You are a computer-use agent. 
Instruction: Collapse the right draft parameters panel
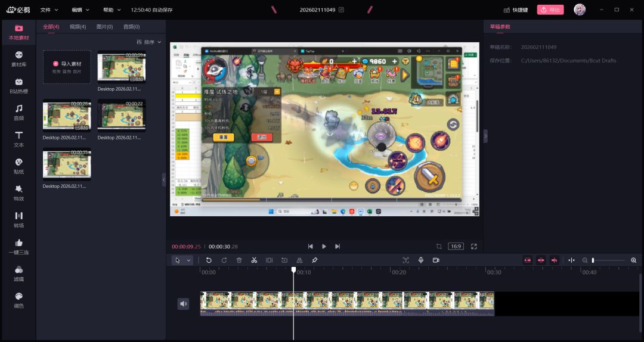485,136
